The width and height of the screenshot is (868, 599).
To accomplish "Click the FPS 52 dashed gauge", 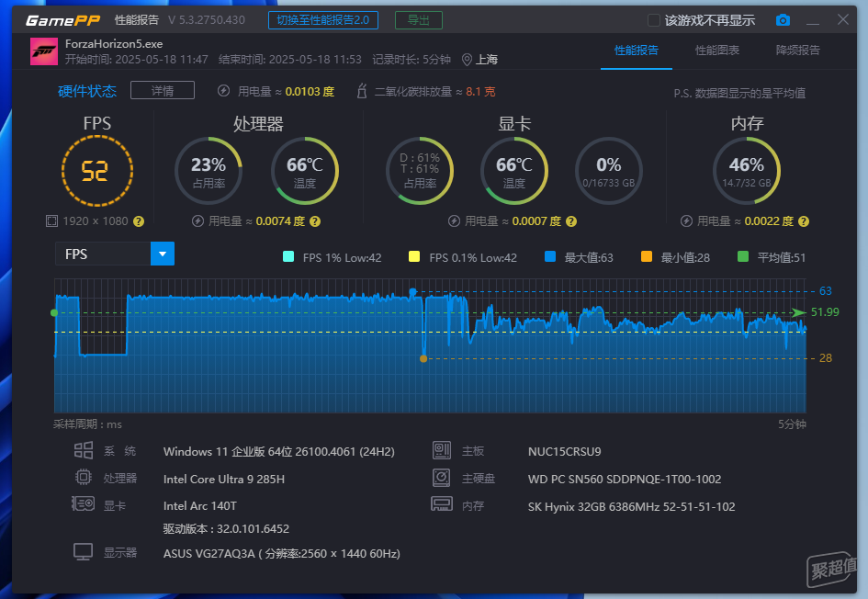I will pos(97,171).
